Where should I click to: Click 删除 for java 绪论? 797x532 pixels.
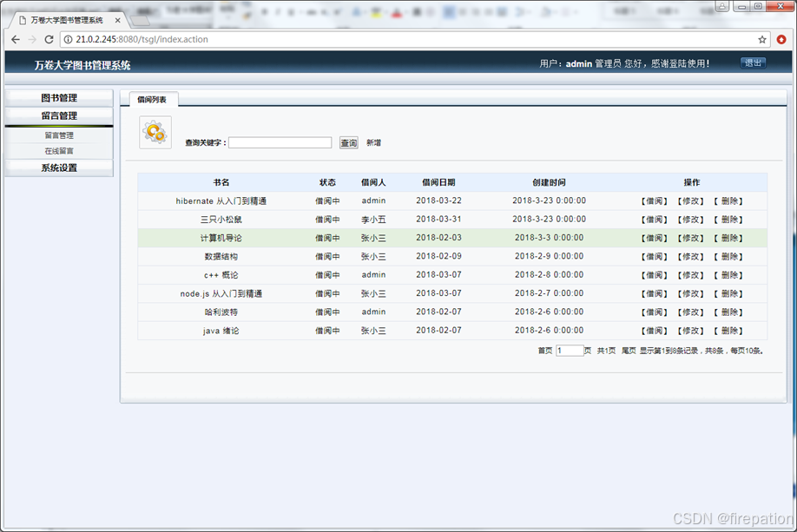[x=728, y=331]
